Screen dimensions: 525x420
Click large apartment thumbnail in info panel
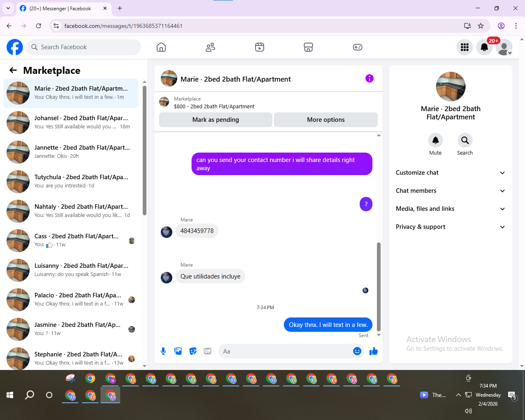click(x=451, y=87)
